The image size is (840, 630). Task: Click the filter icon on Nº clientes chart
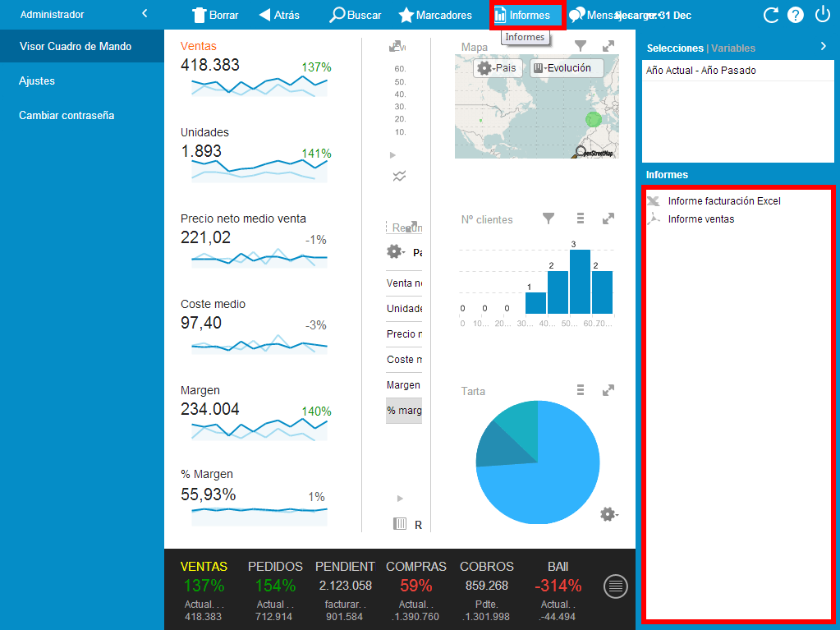click(549, 218)
